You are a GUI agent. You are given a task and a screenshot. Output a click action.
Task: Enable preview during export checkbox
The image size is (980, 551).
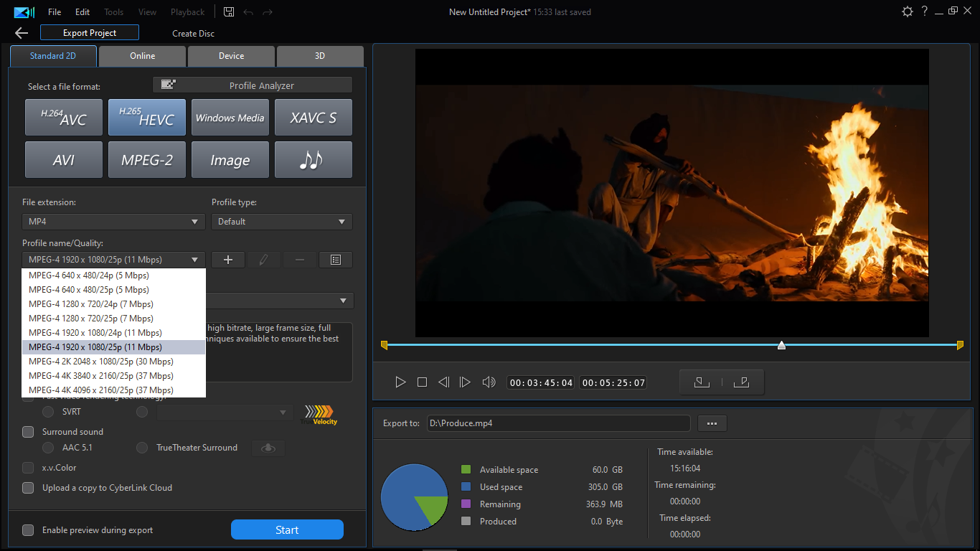coord(28,530)
